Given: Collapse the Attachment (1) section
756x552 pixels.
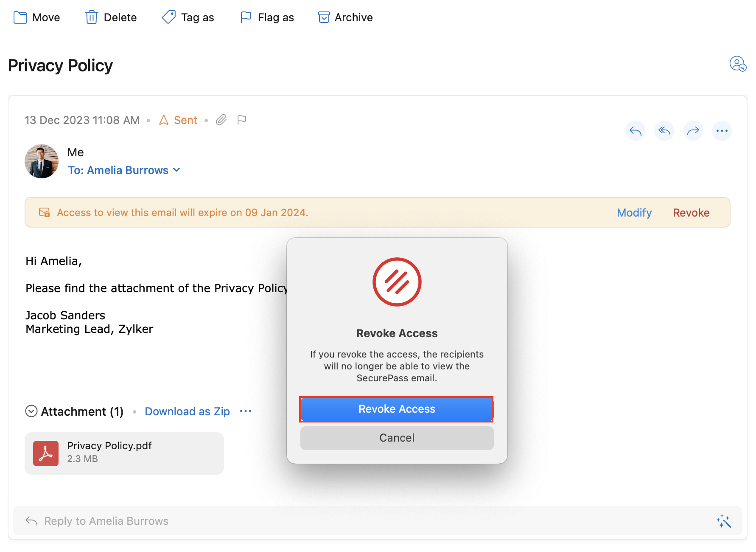Looking at the screenshot, I should pos(31,411).
